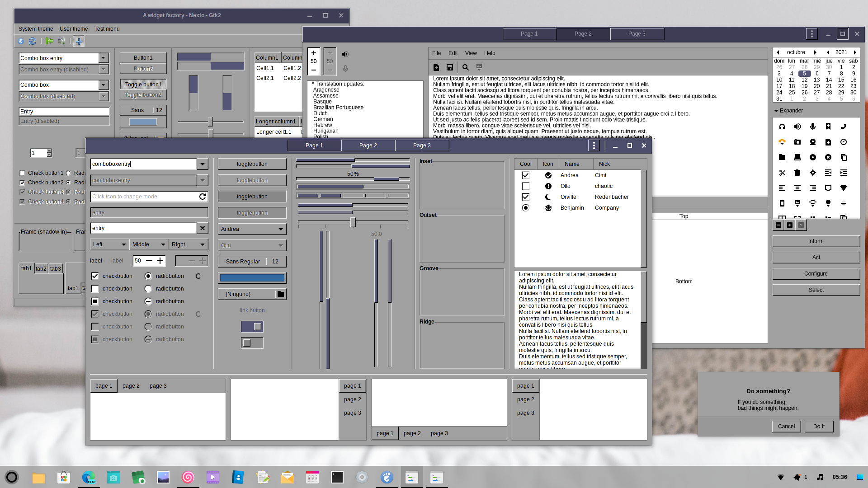Click the save floppy-disk toolbar icon
The width and height of the screenshot is (868, 488).
point(450,67)
